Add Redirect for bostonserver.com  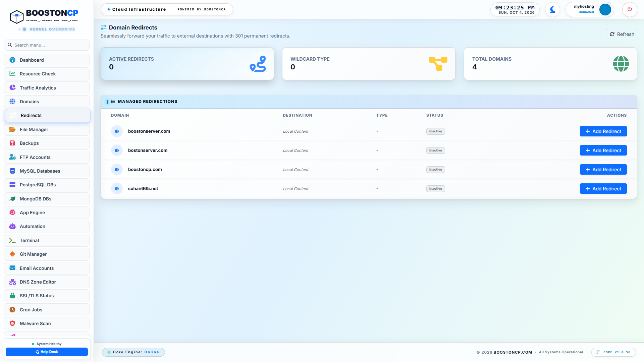click(603, 150)
